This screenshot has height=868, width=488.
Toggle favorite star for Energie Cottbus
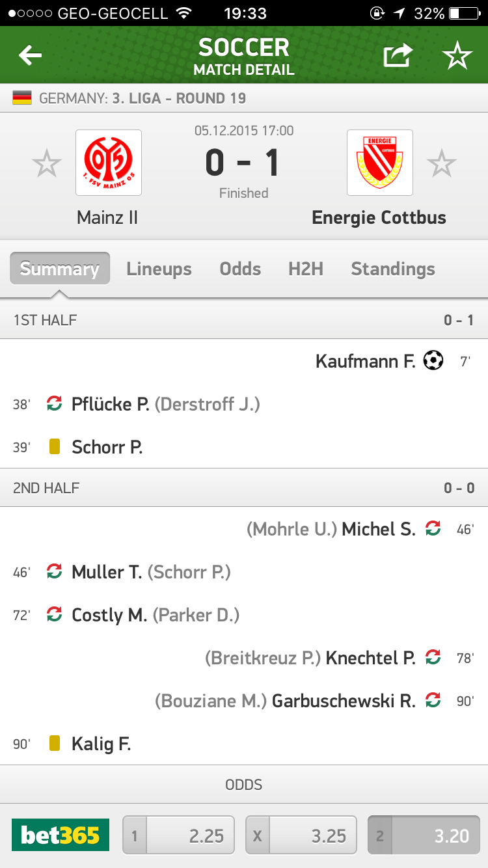coord(442,163)
